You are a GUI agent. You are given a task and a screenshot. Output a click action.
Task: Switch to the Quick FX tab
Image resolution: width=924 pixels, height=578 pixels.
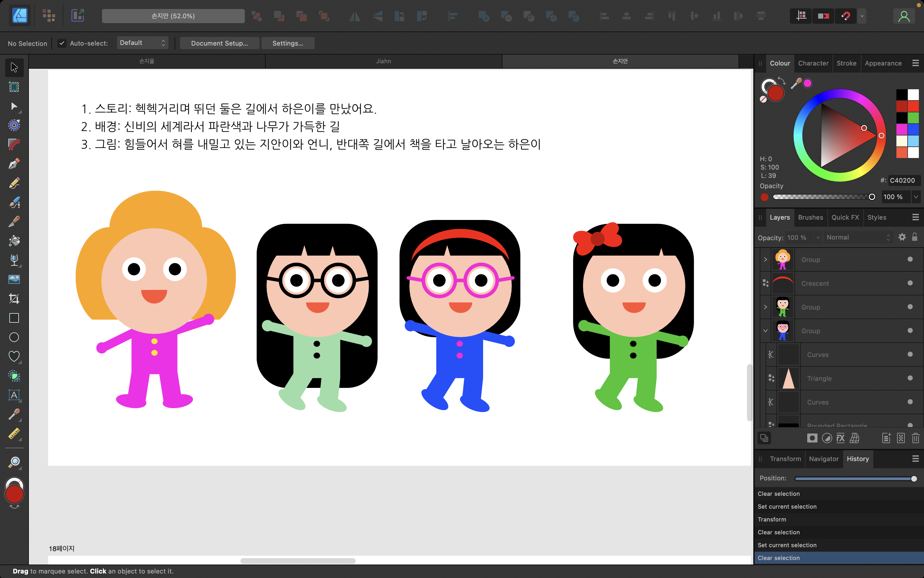click(x=845, y=217)
